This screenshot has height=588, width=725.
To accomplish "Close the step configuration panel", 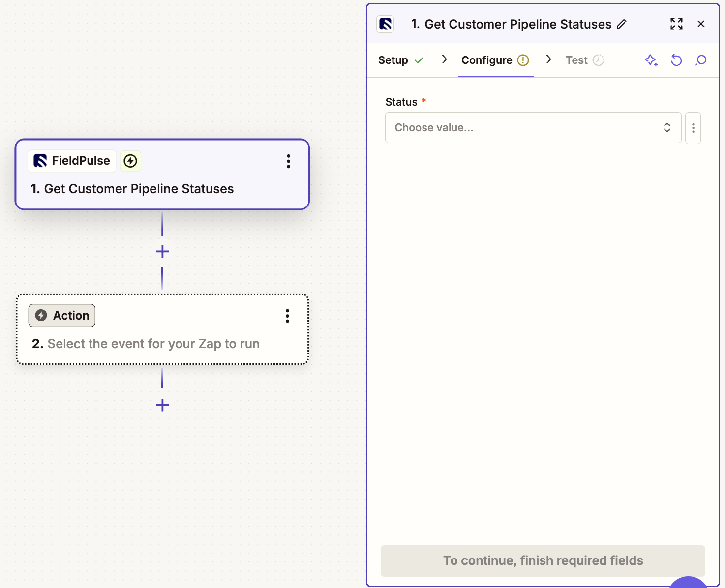I will tap(701, 24).
